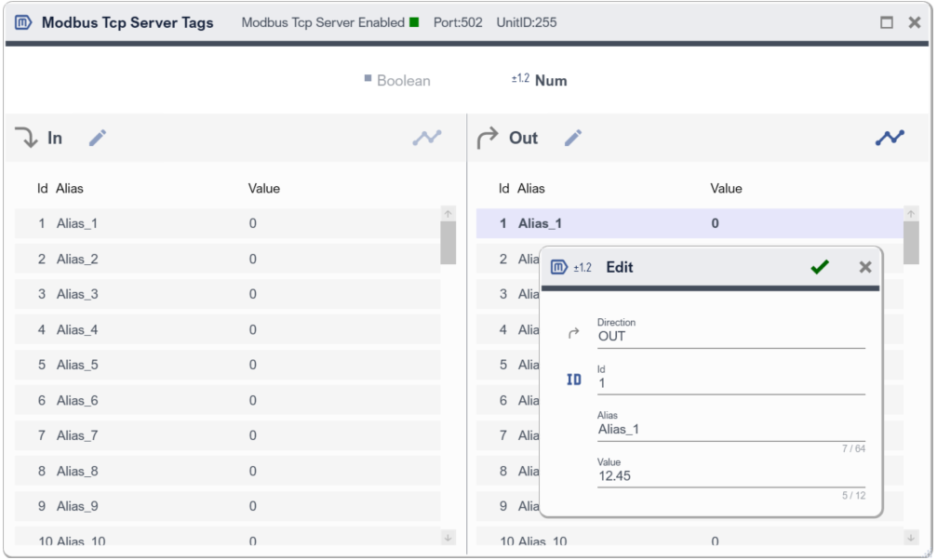Switch to the Boolean tag type tab
Viewport: 937px width, 560px height.
(397, 81)
